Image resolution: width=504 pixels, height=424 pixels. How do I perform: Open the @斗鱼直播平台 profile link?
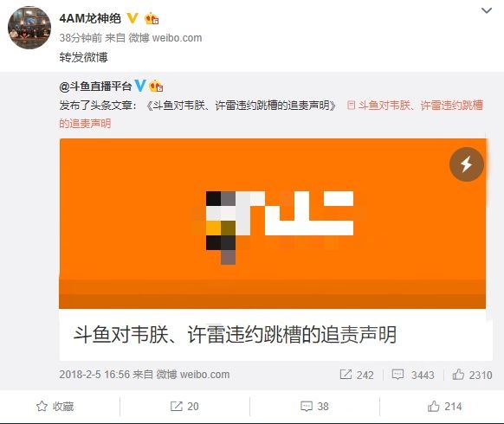(x=95, y=87)
